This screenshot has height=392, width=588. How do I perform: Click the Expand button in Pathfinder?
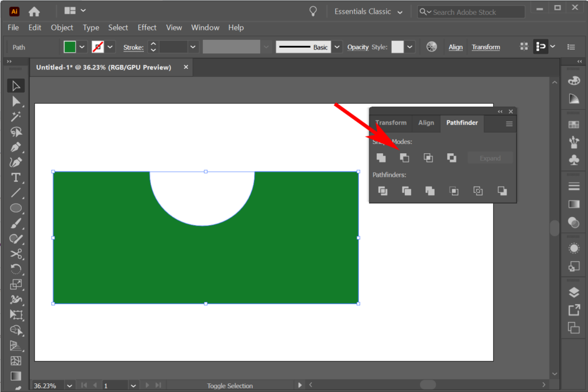tap(490, 158)
